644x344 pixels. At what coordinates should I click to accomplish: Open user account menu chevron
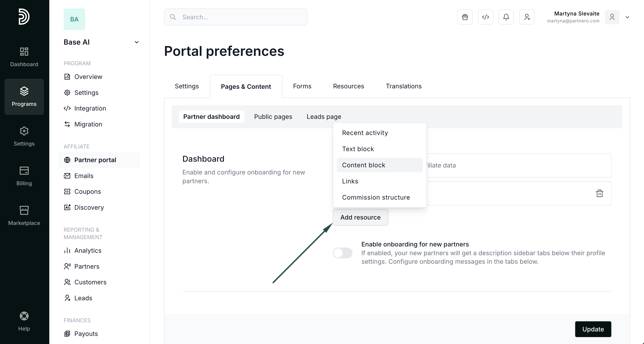click(x=627, y=17)
